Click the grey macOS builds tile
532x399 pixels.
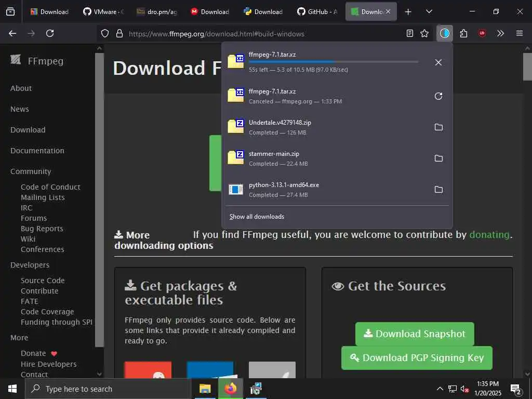tap(272, 370)
